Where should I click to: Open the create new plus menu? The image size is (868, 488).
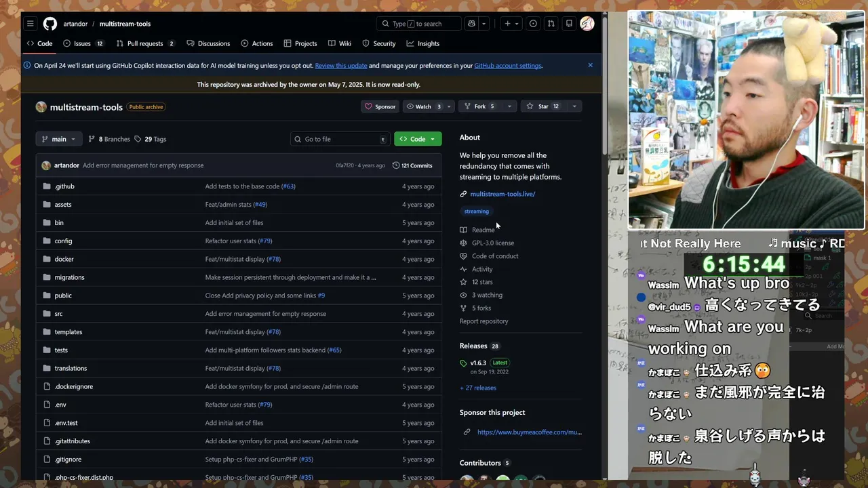pos(511,24)
